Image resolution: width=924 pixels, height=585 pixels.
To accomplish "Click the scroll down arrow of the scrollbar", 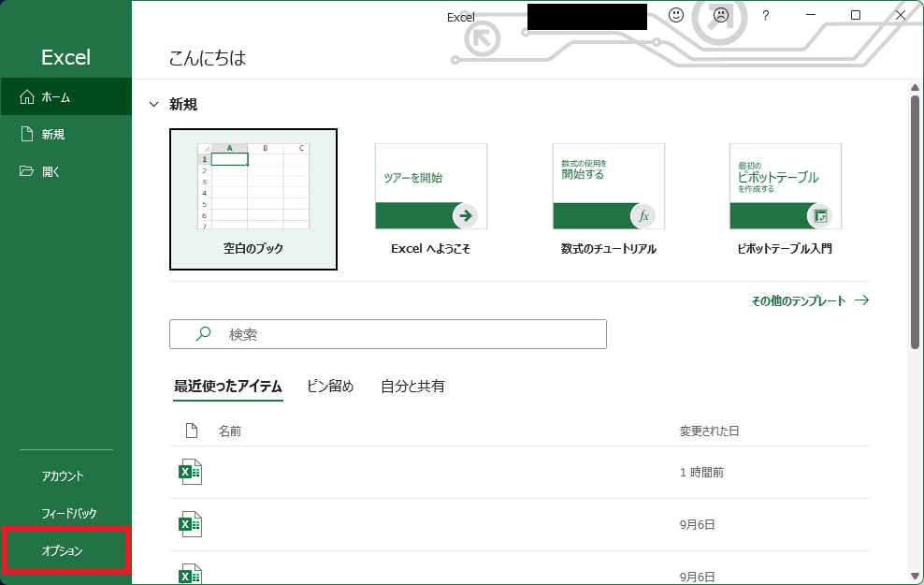I will pyautogui.click(x=915, y=575).
